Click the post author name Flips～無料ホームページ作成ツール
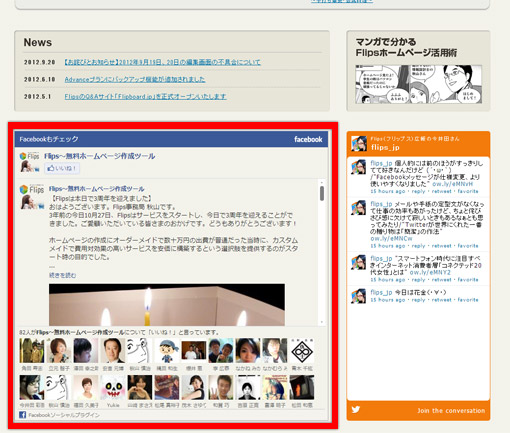 (96, 189)
